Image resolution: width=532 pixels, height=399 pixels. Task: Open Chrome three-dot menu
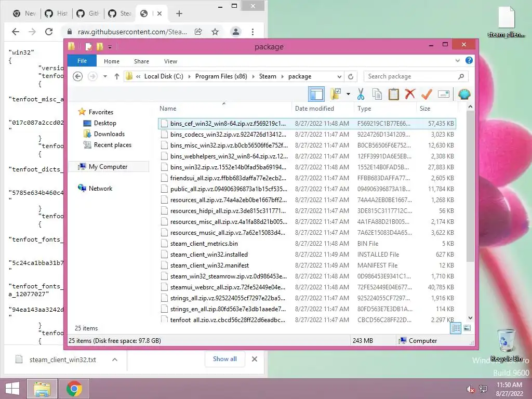[253, 32]
